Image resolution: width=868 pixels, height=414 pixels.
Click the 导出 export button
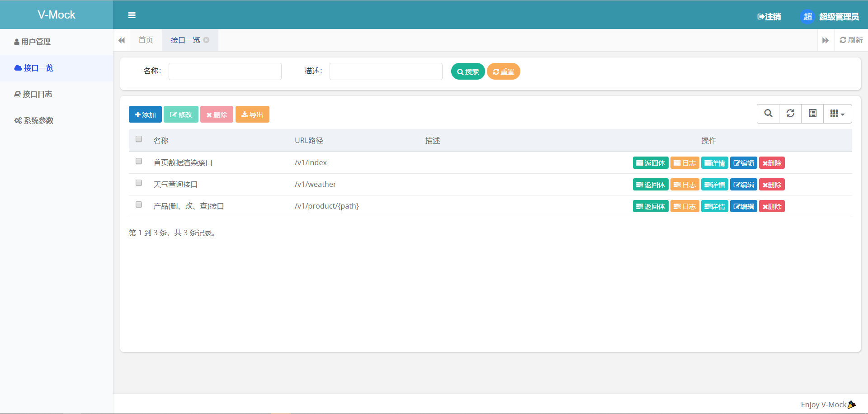[252, 114]
